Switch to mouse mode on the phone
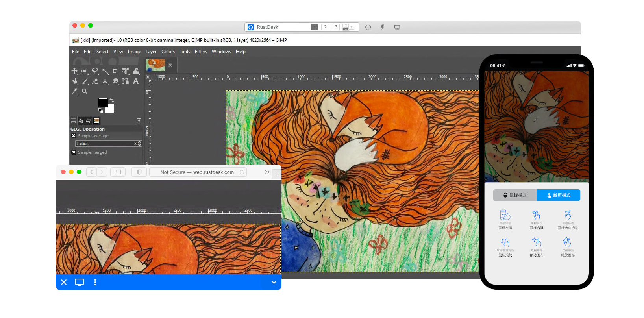The width and height of the screenshot is (644, 318). [x=515, y=195]
